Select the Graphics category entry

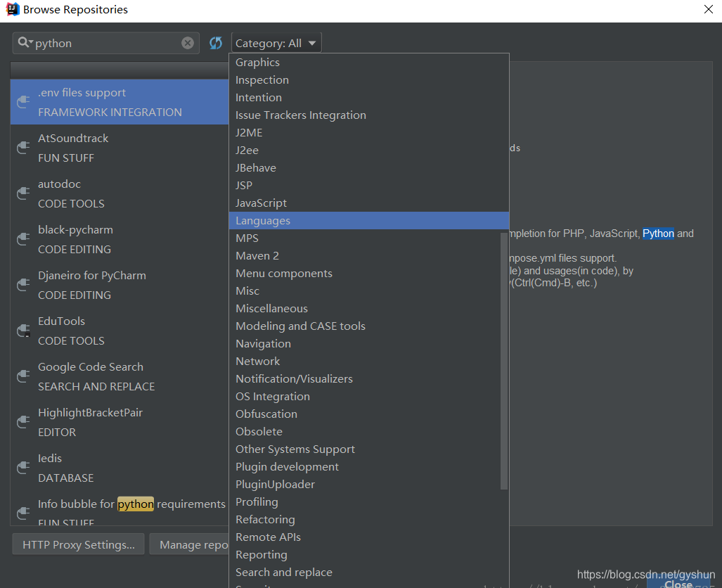(257, 62)
